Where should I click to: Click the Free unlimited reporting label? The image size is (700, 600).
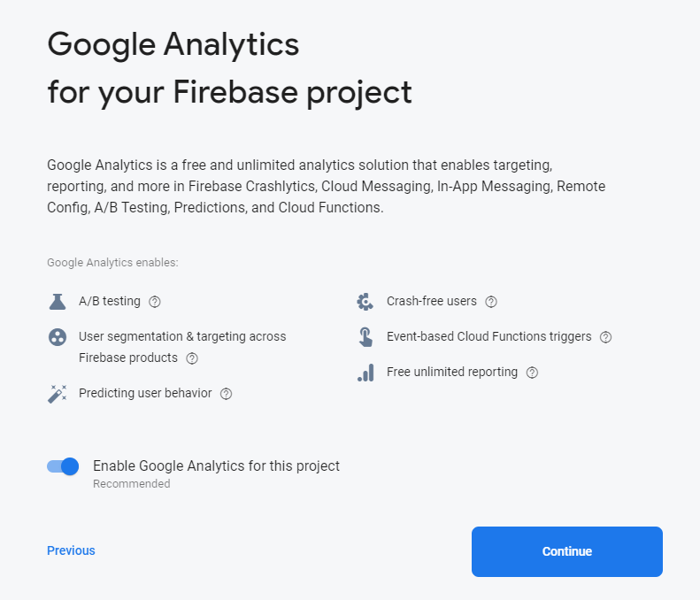(452, 372)
